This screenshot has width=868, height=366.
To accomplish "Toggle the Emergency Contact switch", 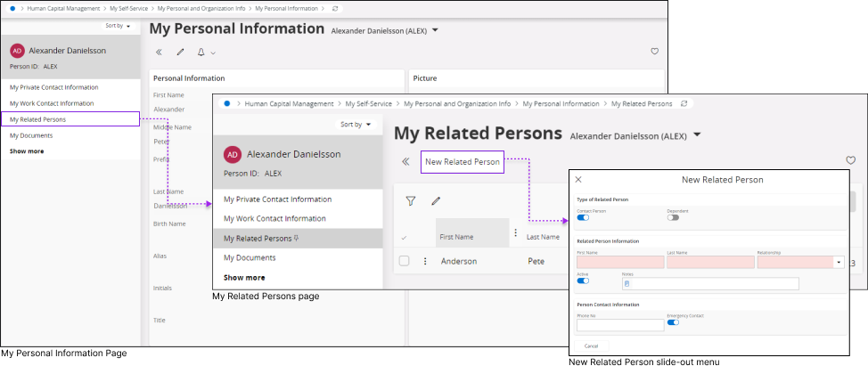I will pos(673,322).
